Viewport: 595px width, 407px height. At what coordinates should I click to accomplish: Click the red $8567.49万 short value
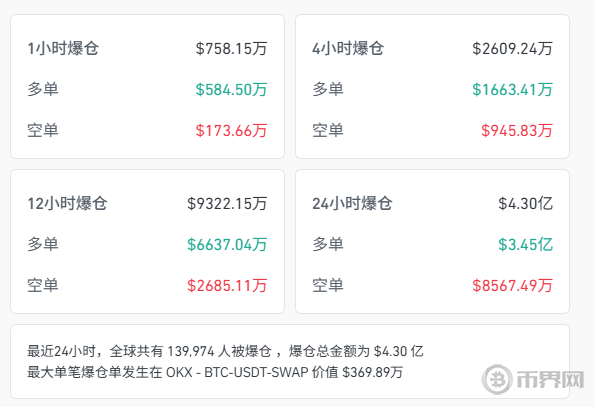(512, 285)
